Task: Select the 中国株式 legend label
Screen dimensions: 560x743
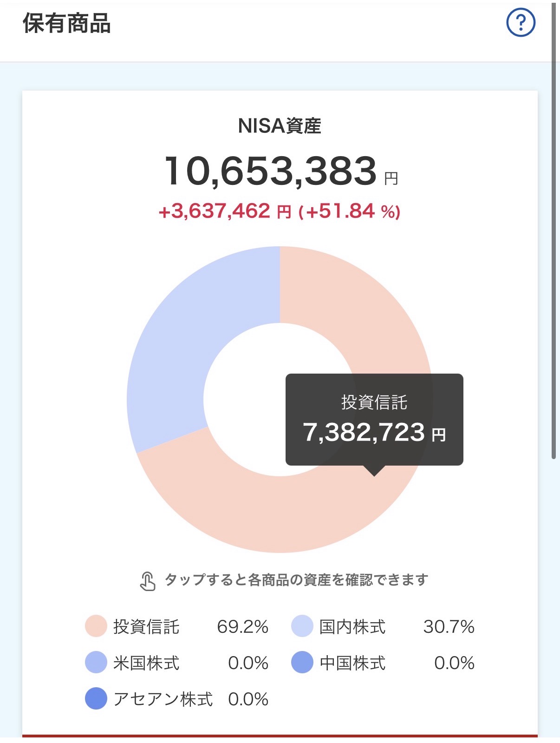Action: tap(352, 663)
